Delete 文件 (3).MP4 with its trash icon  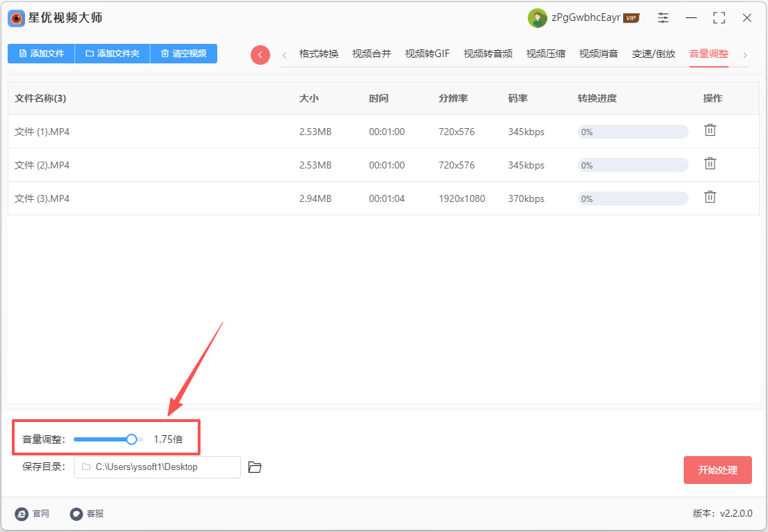pos(710,197)
